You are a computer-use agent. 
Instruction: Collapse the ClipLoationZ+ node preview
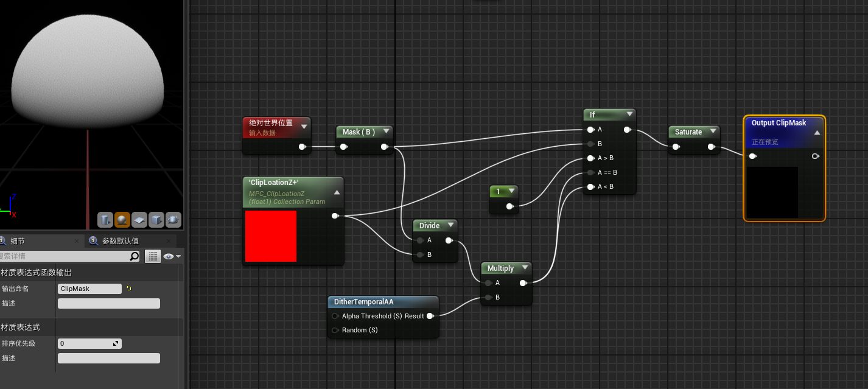click(x=337, y=192)
